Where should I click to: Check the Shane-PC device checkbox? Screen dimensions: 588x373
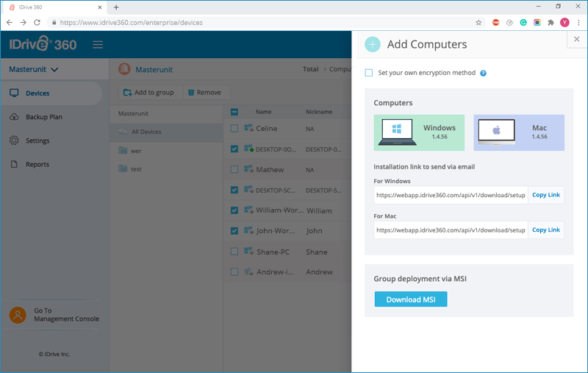pos(234,252)
